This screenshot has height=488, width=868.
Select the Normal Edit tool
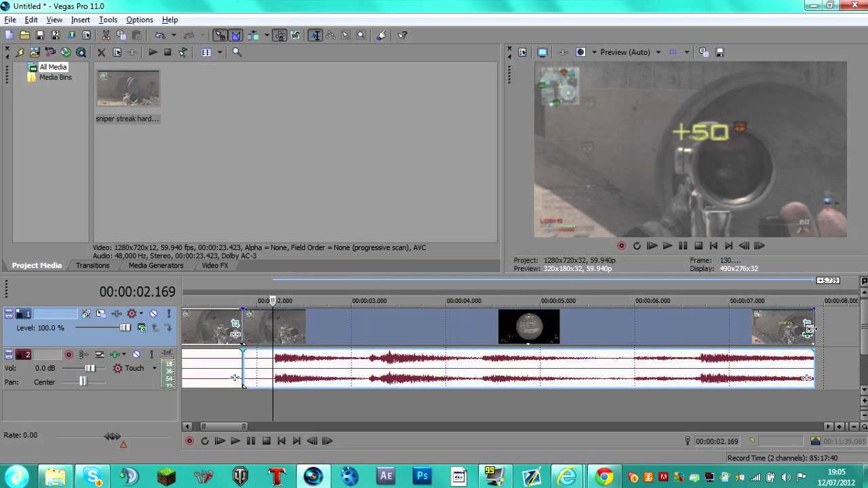(315, 35)
